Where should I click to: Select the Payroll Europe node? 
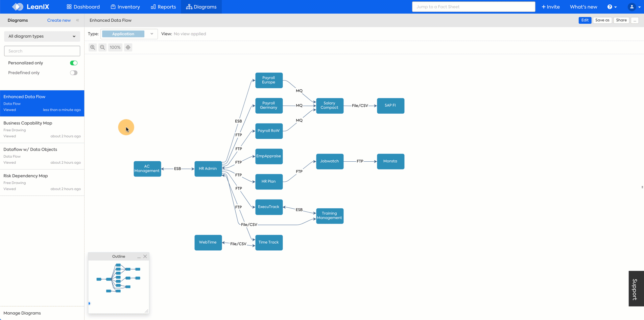(269, 80)
